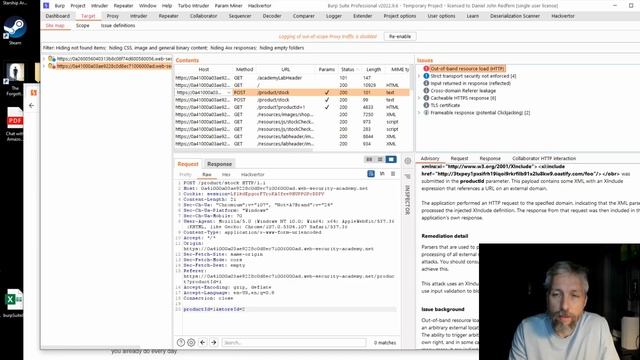Click the TLS certificate issue icon
This screenshot has height=360, width=640.
coord(426,105)
